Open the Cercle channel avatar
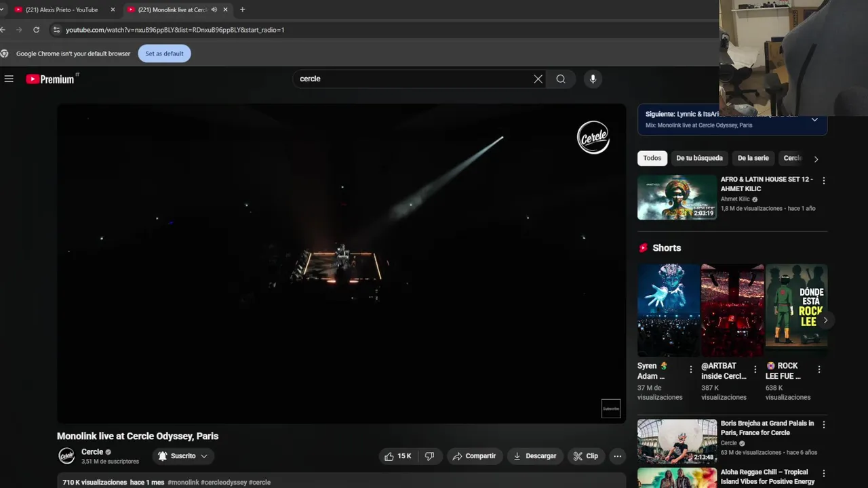This screenshot has height=488, width=868. pyautogui.click(x=66, y=456)
